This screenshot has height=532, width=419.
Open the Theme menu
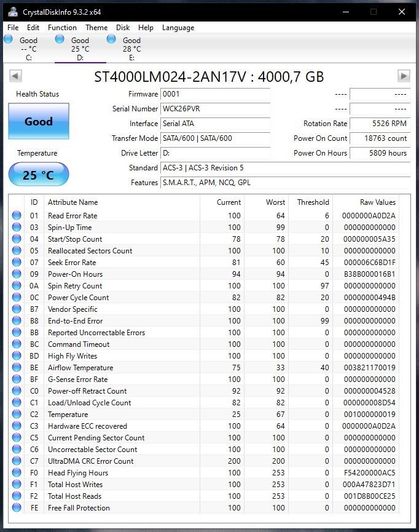coord(96,28)
